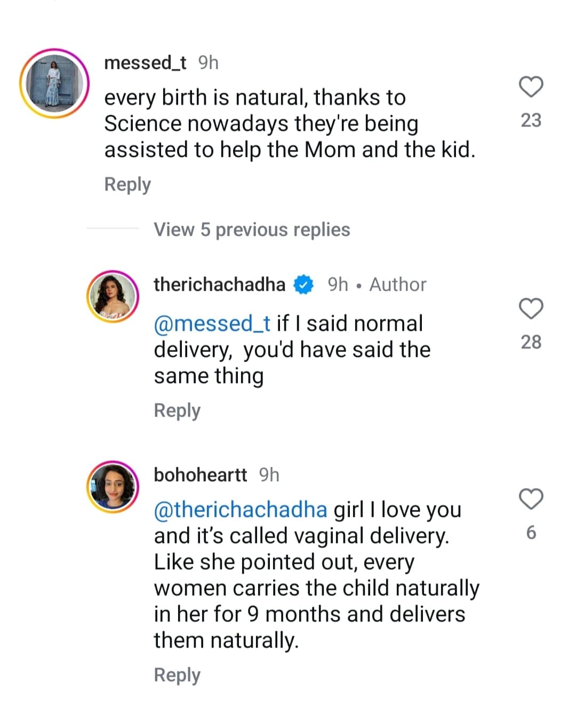Expand View 5 previous replies
The height and width of the screenshot is (728, 576).
pyautogui.click(x=252, y=229)
